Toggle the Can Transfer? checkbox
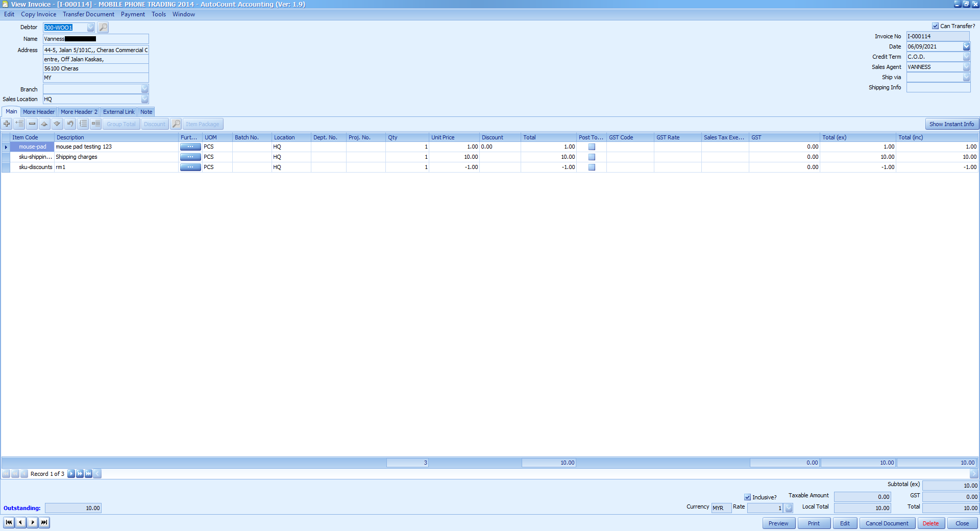980x531 pixels. coord(935,26)
